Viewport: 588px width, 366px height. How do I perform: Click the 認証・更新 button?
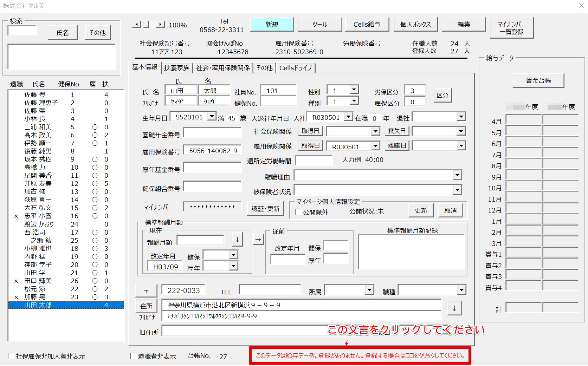265,209
